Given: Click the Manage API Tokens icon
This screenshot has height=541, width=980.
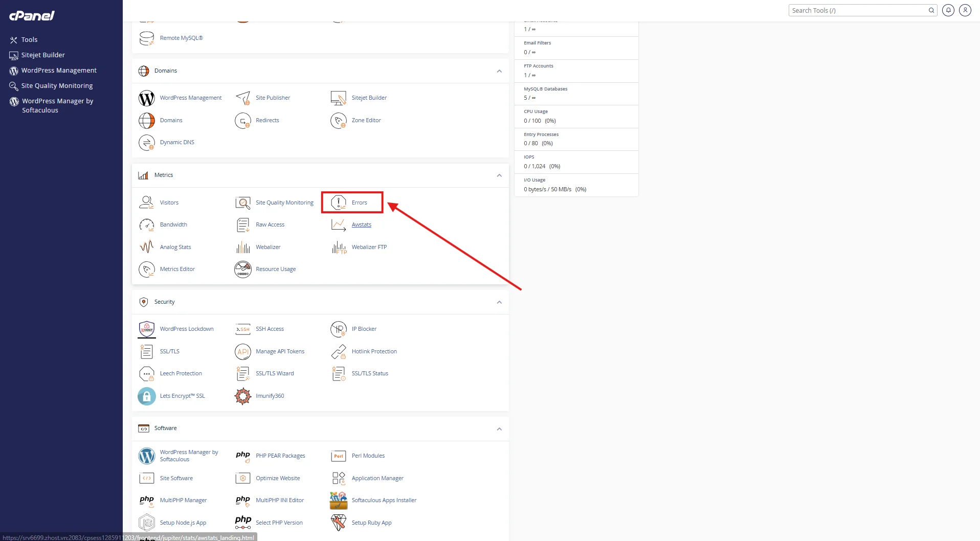Looking at the screenshot, I should click(243, 351).
